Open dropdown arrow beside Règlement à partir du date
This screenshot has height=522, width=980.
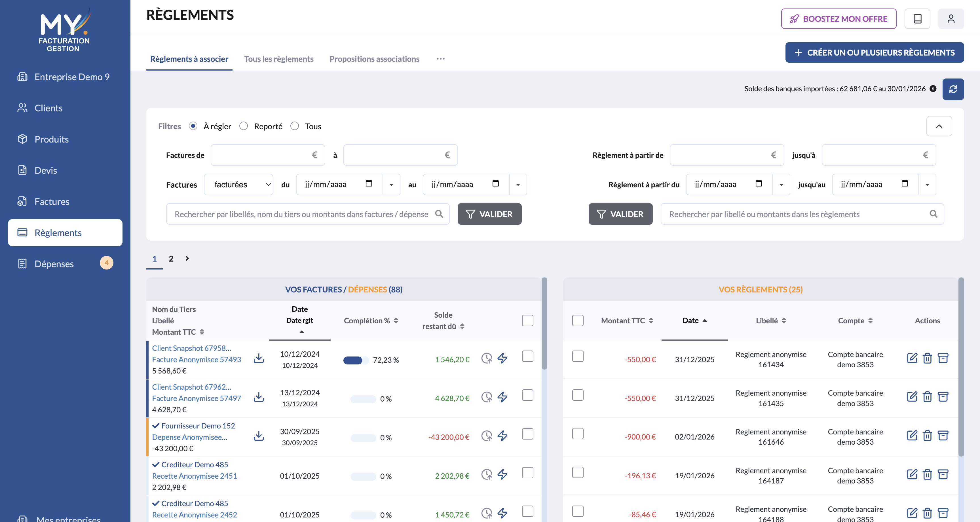(x=782, y=184)
